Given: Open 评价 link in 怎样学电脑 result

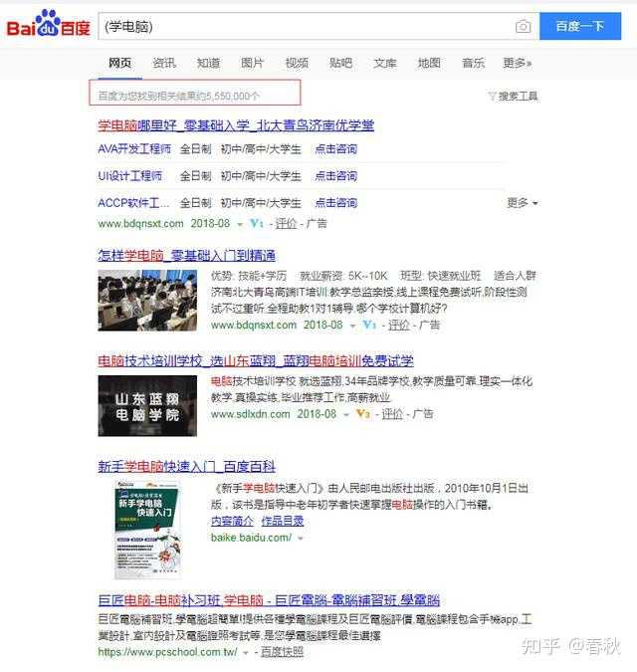Looking at the screenshot, I should click(x=399, y=326).
